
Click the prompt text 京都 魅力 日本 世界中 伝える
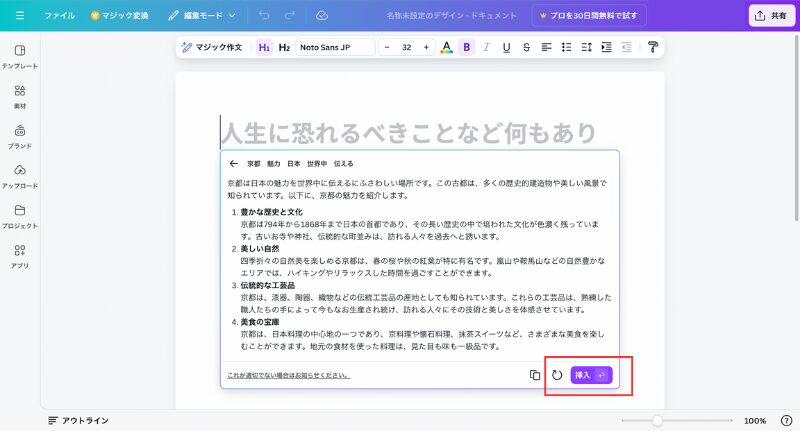[300, 164]
